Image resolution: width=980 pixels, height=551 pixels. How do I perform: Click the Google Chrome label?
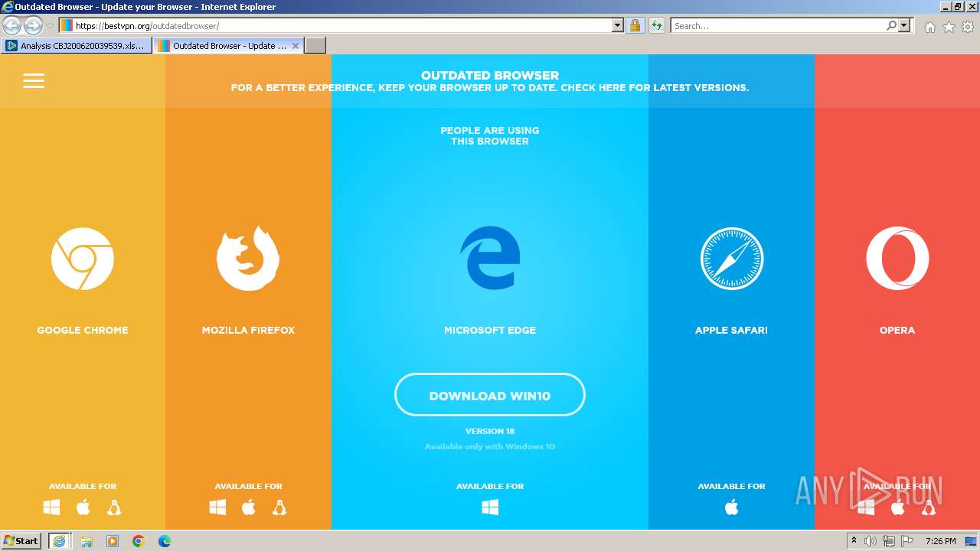(83, 330)
